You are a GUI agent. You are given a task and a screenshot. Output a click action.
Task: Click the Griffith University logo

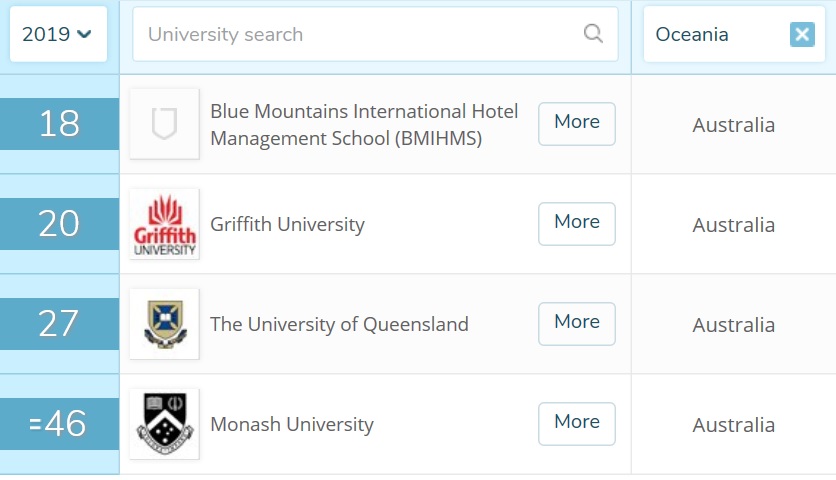point(164,224)
